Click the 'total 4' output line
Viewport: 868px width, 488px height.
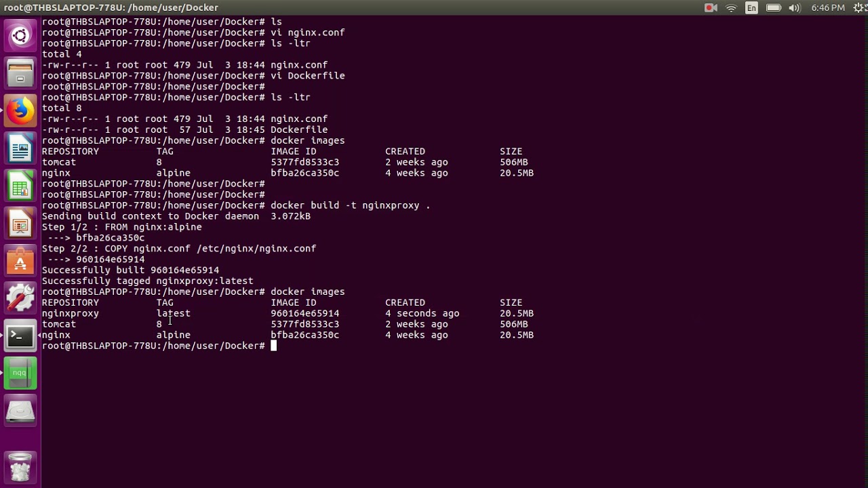pyautogui.click(x=62, y=54)
